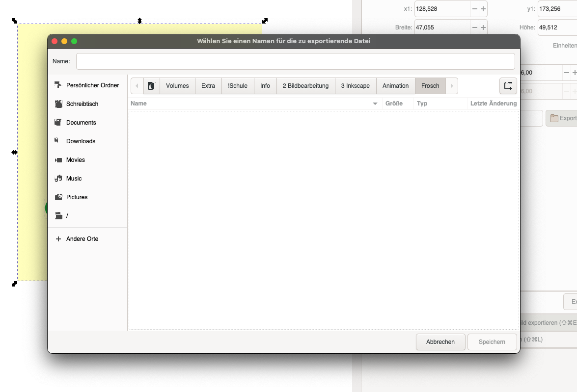Select the Pictures sidebar location
This screenshot has height=392, width=577.
pyautogui.click(x=77, y=197)
